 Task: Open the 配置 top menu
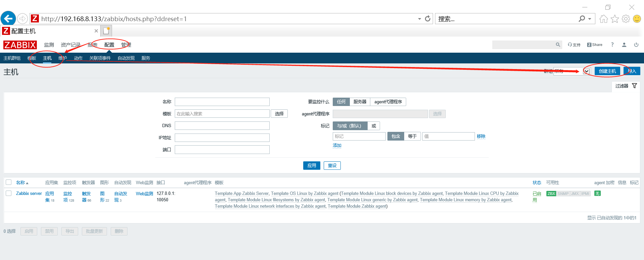[x=109, y=45]
